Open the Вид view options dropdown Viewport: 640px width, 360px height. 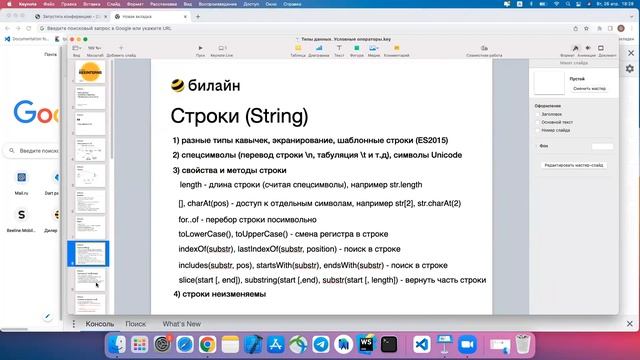[x=77, y=48]
